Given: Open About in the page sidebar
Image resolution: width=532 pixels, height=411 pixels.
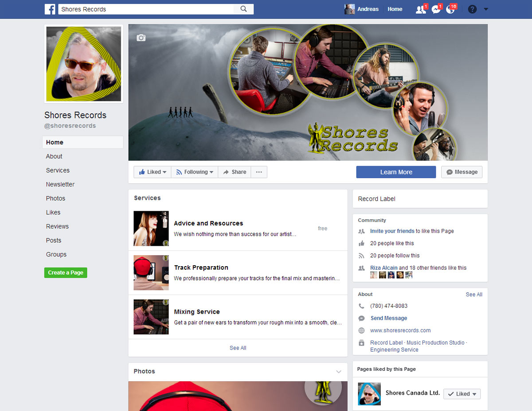Looking at the screenshot, I should point(54,156).
